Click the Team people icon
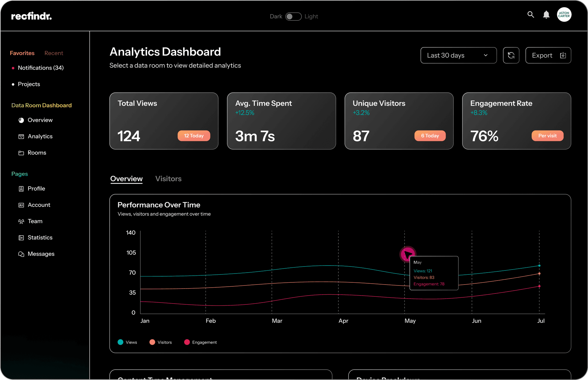Screen dimensions: 588x380 coord(21,222)
